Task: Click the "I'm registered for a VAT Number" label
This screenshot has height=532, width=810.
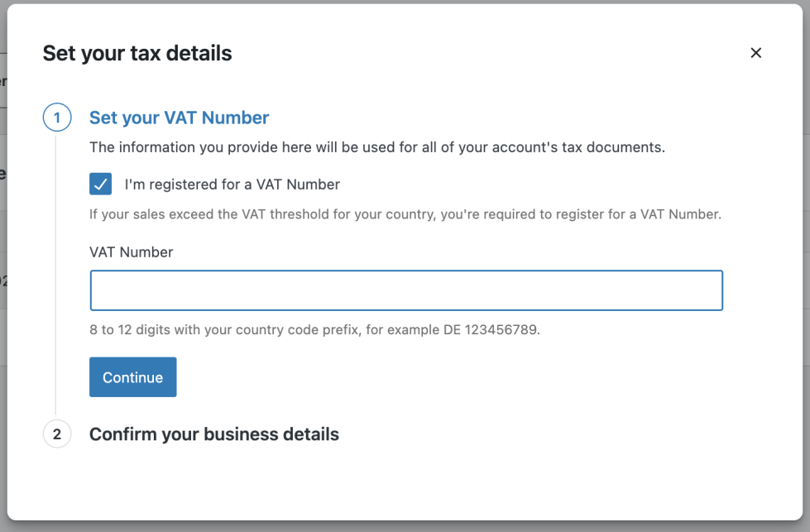Action: point(232,185)
